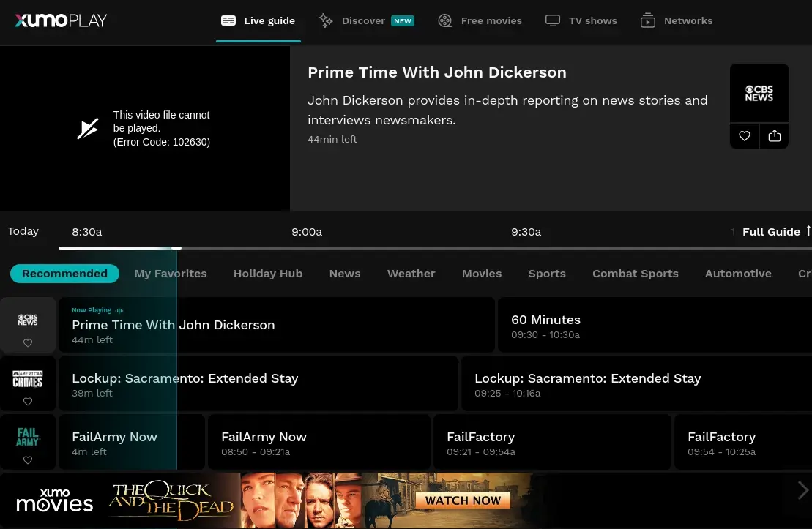Click the CBS News channel logo in guide

tap(28, 319)
